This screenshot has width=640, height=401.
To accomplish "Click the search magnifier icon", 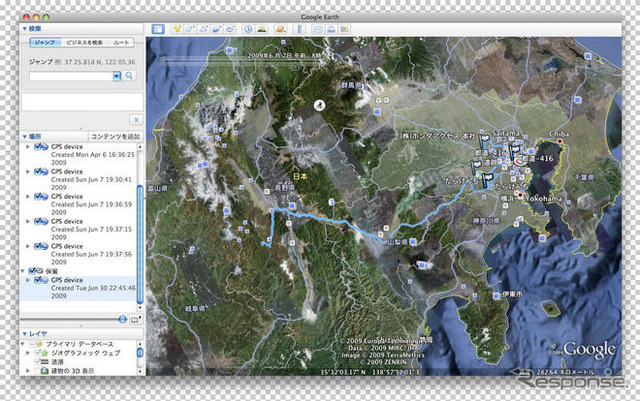I will (x=129, y=76).
